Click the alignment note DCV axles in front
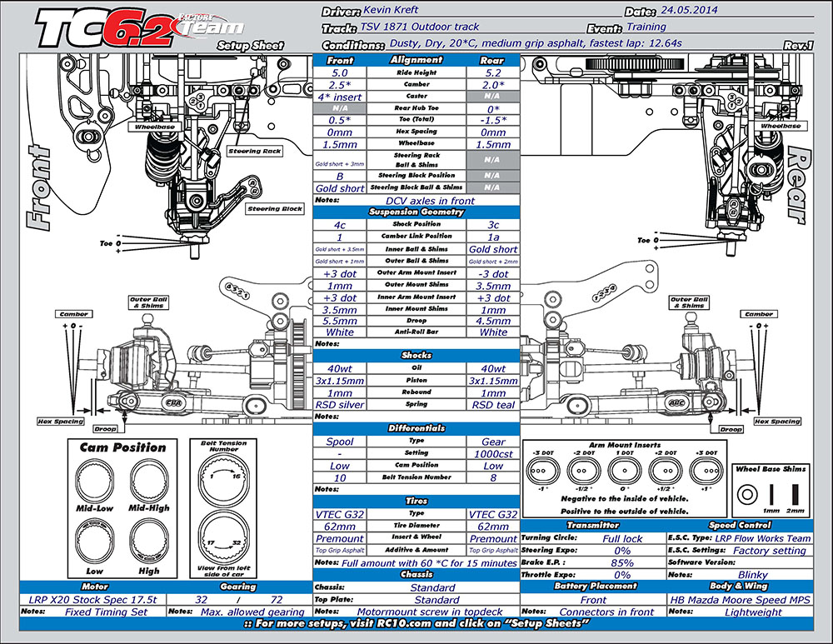Image resolution: width=833 pixels, height=644 pixels. click(x=430, y=201)
